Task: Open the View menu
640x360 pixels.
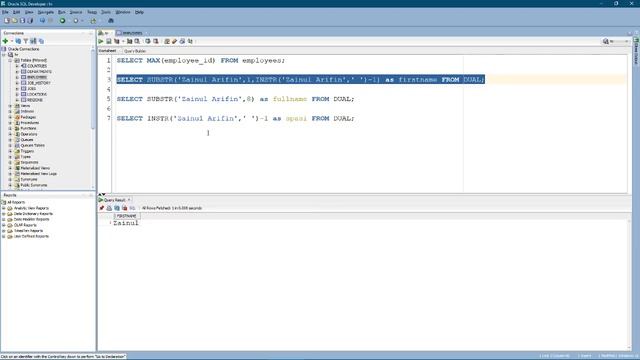Action: pyautogui.click(x=29, y=12)
